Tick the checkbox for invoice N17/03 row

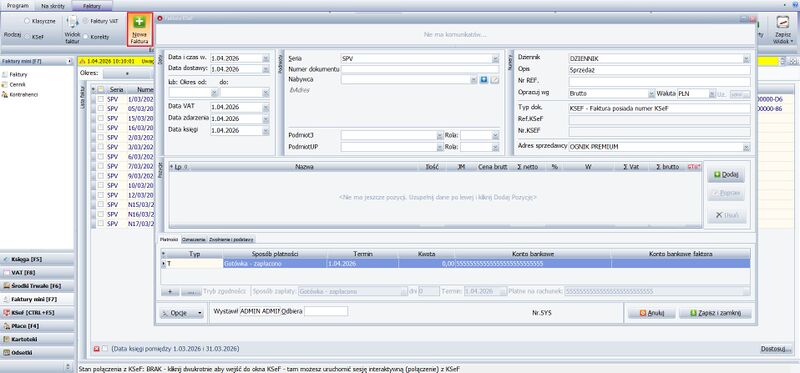tap(101, 223)
